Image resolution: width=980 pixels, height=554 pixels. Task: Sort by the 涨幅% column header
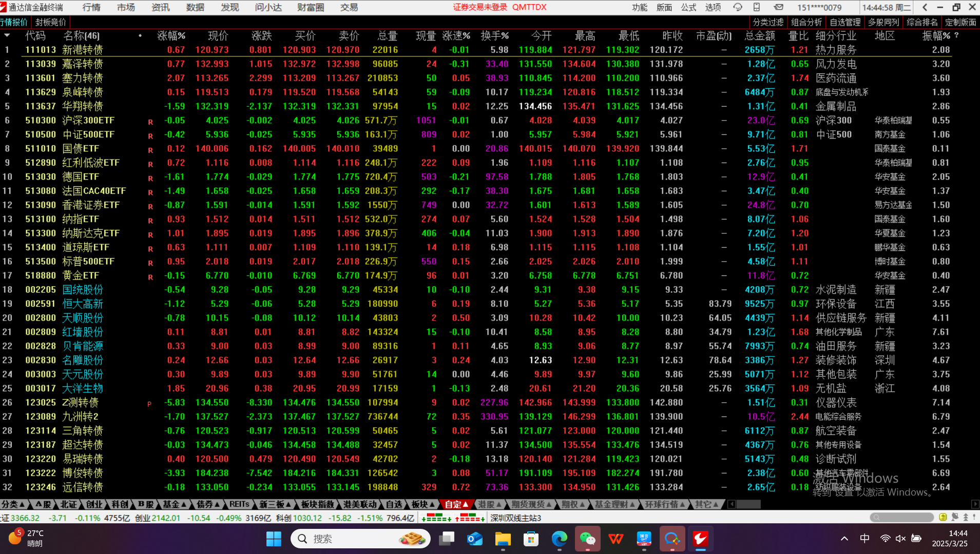click(171, 35)
